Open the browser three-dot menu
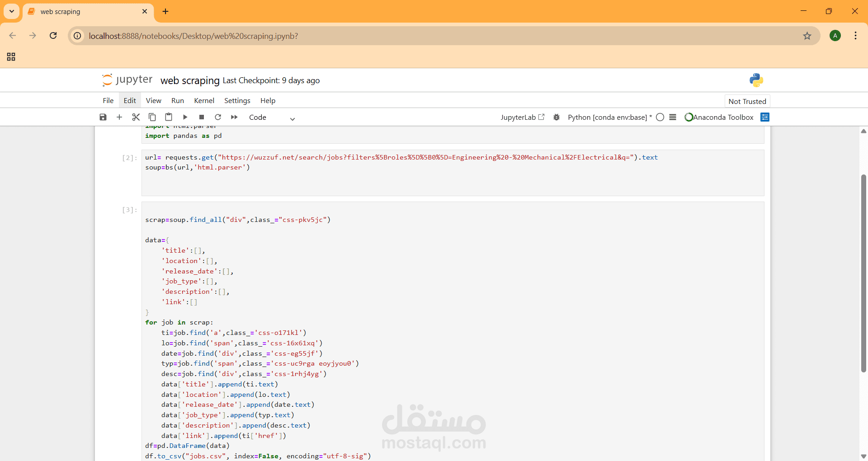The image size is (868, 461). coord(855,36)
